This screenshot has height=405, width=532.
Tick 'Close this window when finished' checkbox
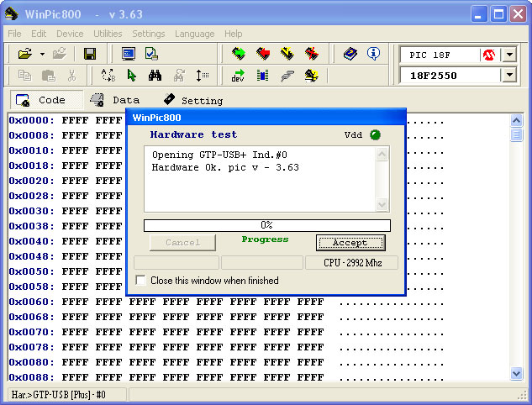pos(140,280)
